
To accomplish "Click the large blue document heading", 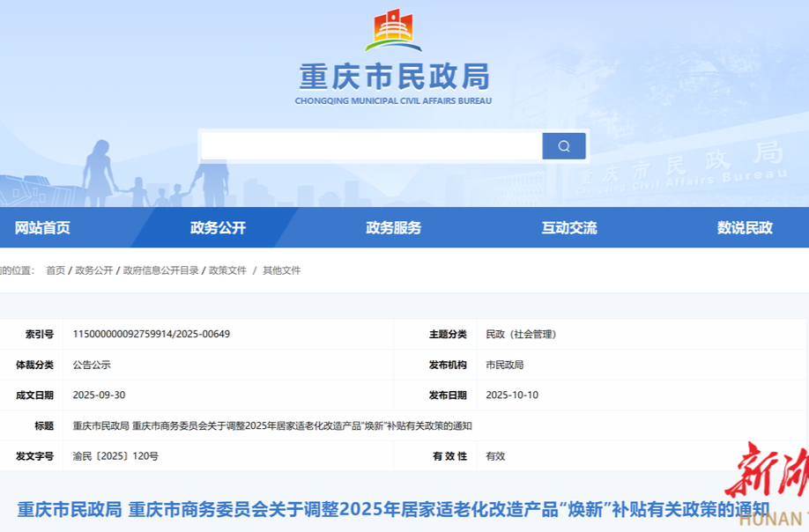I will (x=393, y=509).
